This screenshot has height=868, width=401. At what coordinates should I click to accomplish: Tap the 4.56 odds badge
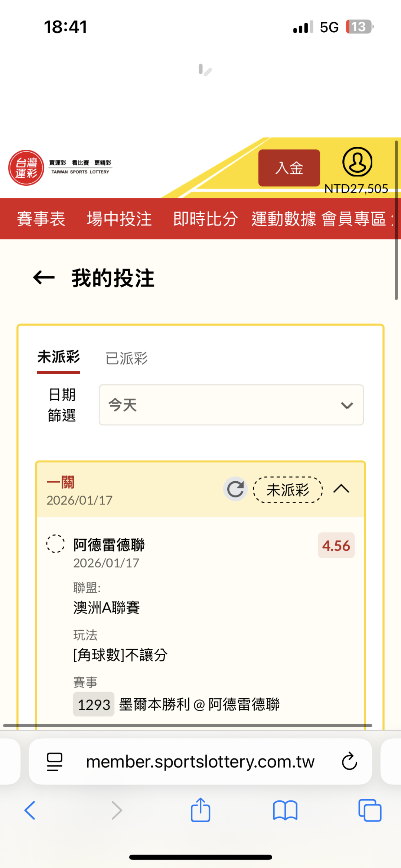[336, 546]
